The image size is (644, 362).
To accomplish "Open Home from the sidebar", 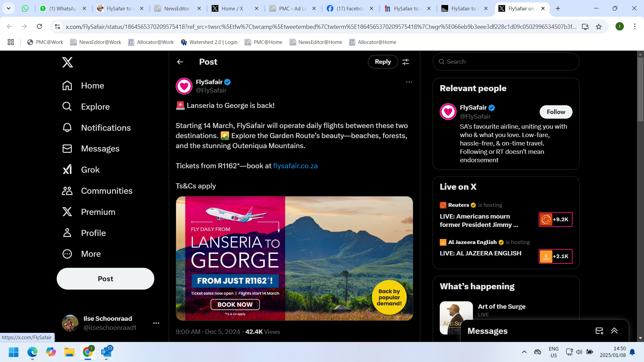I will (x=83, y=85).
